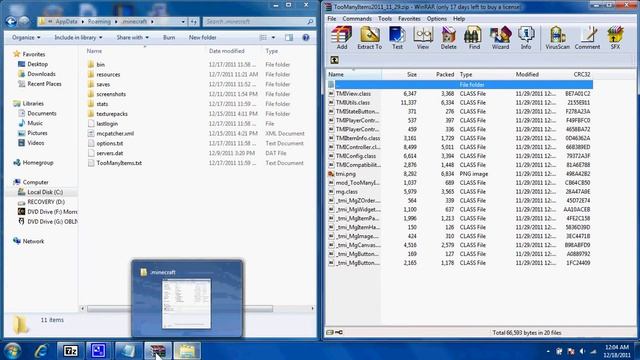Open the Include in library dropdown
640x360 pixels.
(x=78, y=38)
